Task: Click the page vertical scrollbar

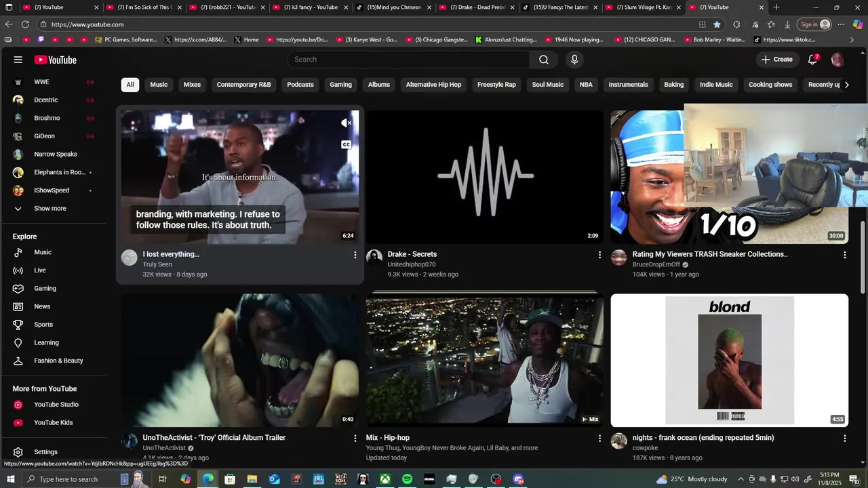Action: coord(863,258)
